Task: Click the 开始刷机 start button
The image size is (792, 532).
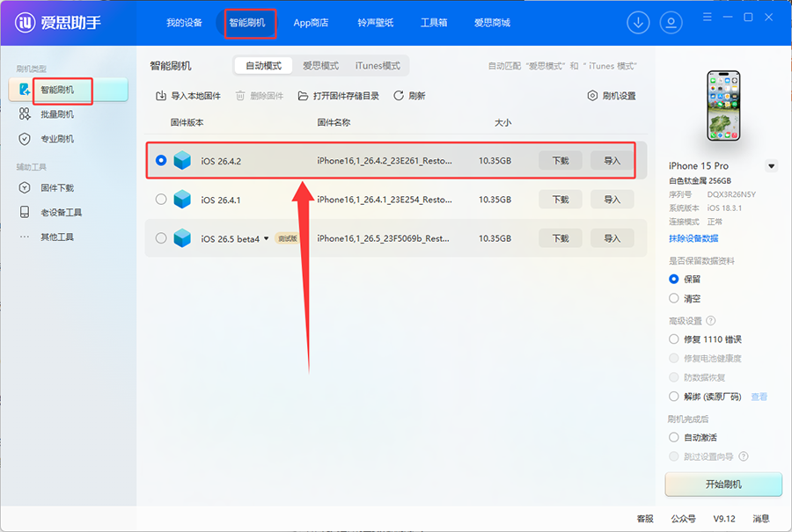Action: 723,485
